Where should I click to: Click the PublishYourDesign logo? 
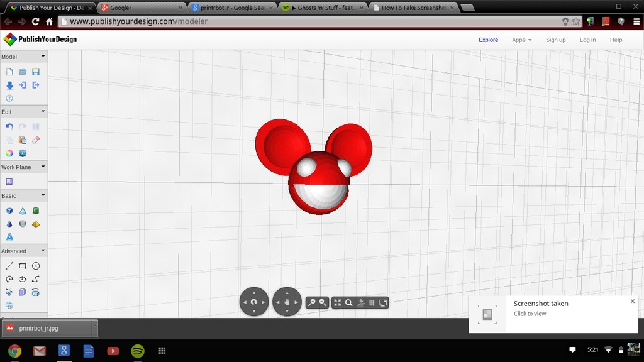click(40, 40)
